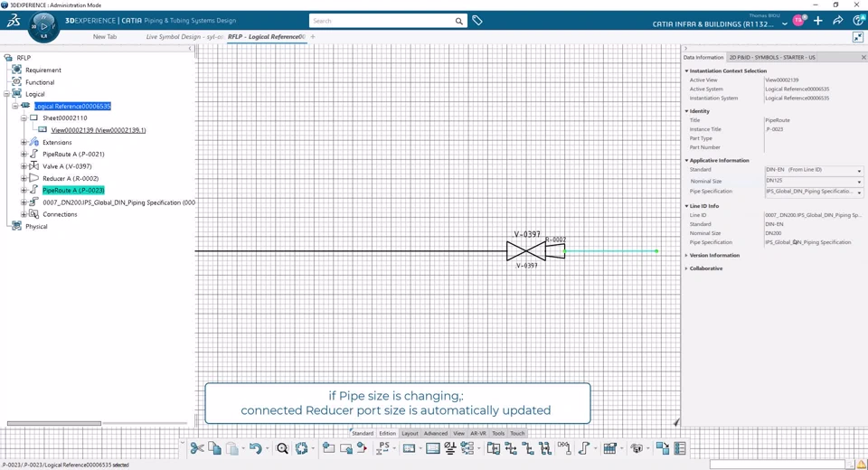Click the Update circular arrows icon

(x=301, y=448)
